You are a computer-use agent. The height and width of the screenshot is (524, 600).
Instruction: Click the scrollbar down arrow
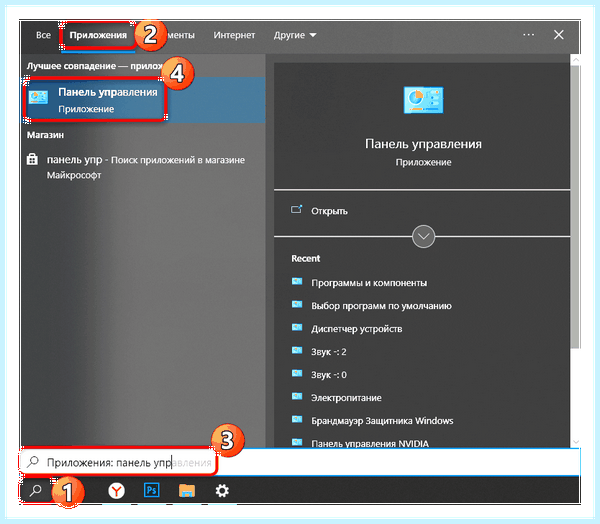[575, 442]
